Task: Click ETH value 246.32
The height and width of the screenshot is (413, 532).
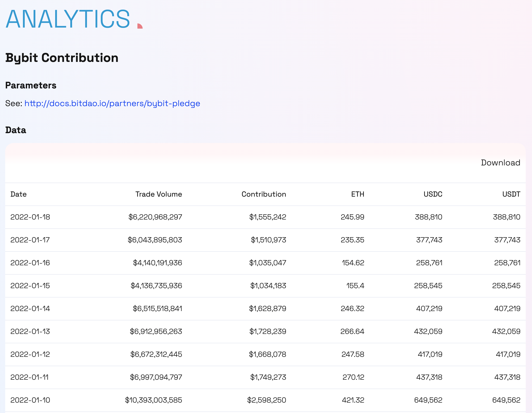Action: 352,309
